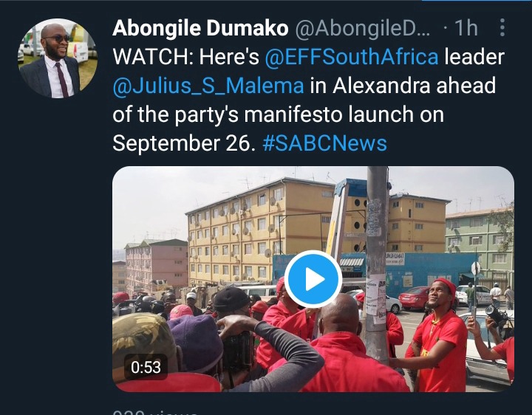Click the 0:53 video duration badge
The image size is (532, 415).
[x=146, y=367]
